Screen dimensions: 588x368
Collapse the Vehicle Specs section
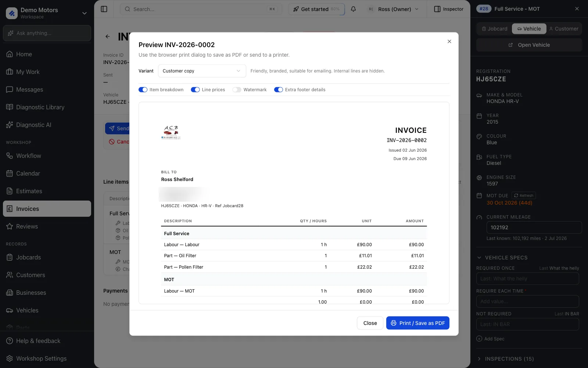502,258
